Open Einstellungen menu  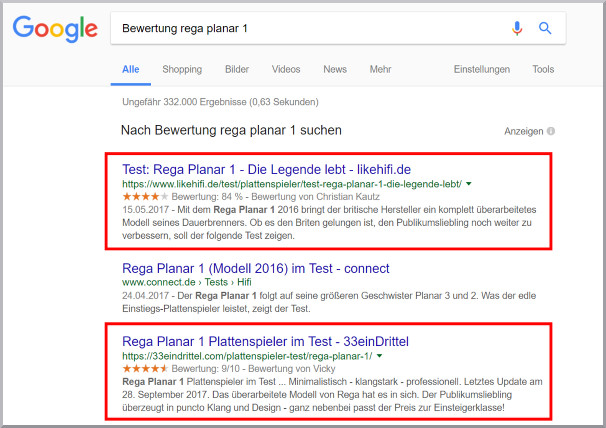click(482, 69)
